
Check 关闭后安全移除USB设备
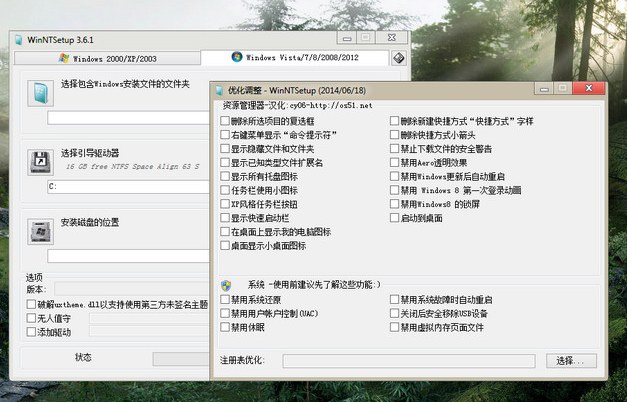coord(394,313)
